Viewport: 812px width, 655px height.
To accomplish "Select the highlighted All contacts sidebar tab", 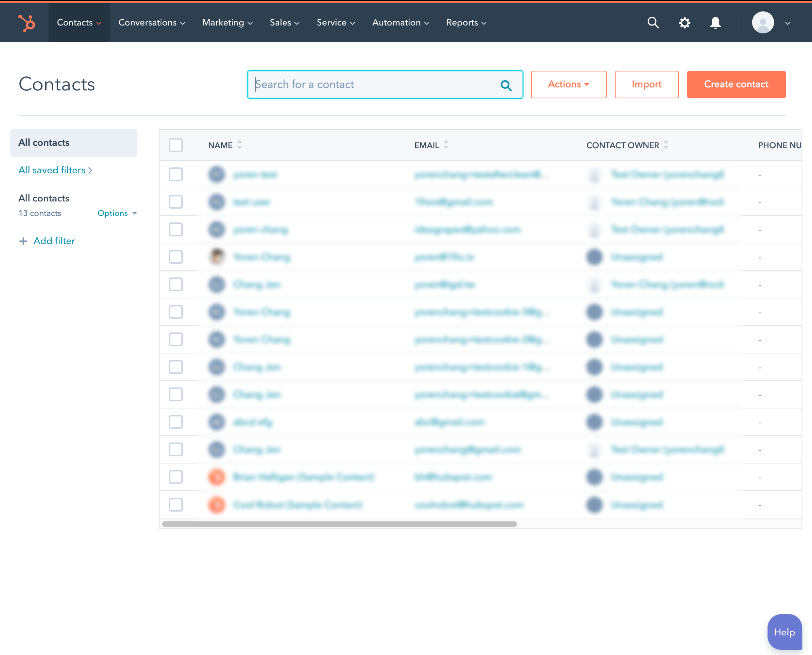I will coord(74,143).
